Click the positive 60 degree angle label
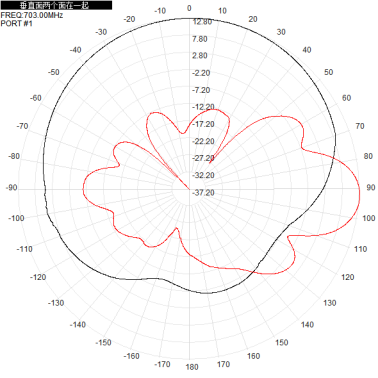Screen dimensions: 378x378 tap(346, 98)
